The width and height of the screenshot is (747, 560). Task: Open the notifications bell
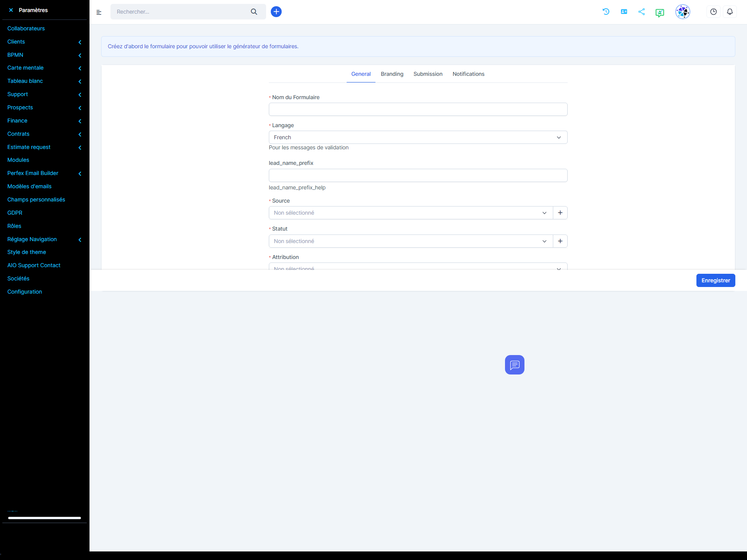[x=730, y=12]
